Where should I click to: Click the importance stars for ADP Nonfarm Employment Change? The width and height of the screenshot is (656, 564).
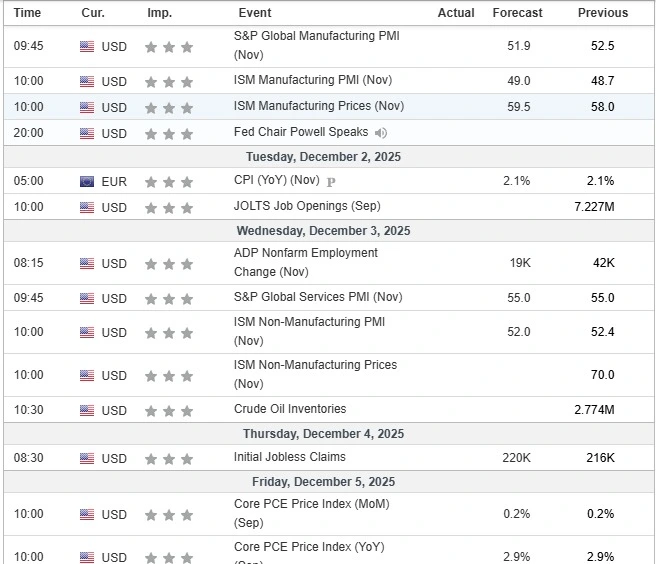click(x=168, y=264)
